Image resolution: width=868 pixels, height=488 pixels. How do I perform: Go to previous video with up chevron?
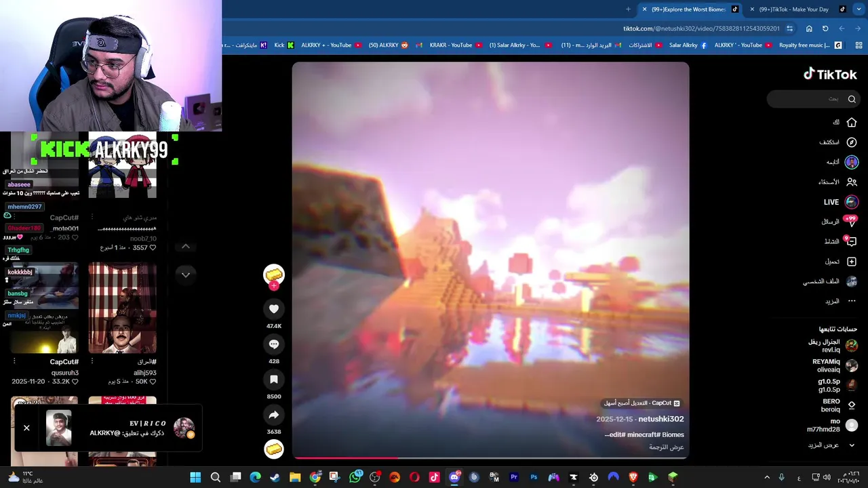186,247
